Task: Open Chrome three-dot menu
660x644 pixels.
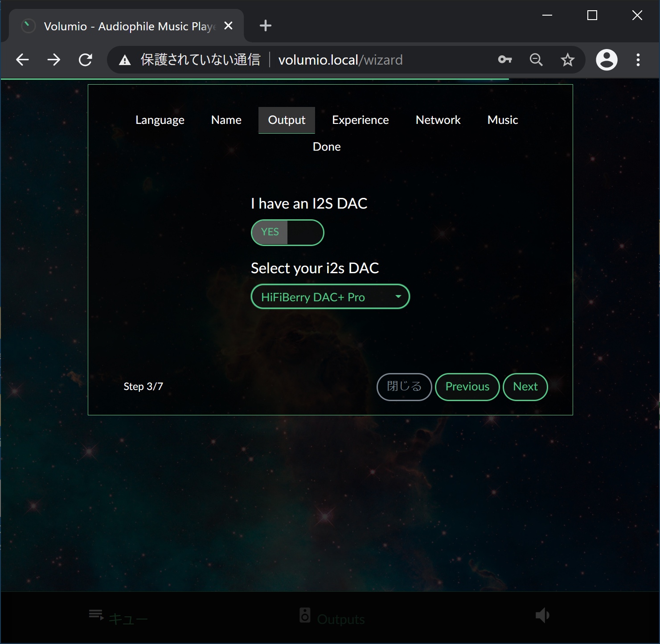Action: click(638, 60)
